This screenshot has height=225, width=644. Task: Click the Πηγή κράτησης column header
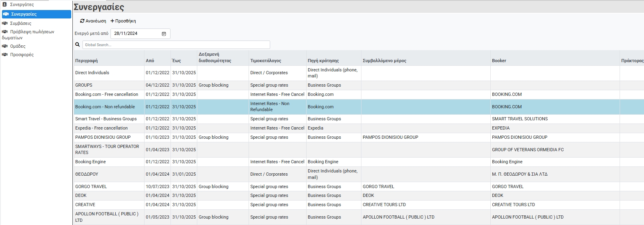[x=323, y=61]
